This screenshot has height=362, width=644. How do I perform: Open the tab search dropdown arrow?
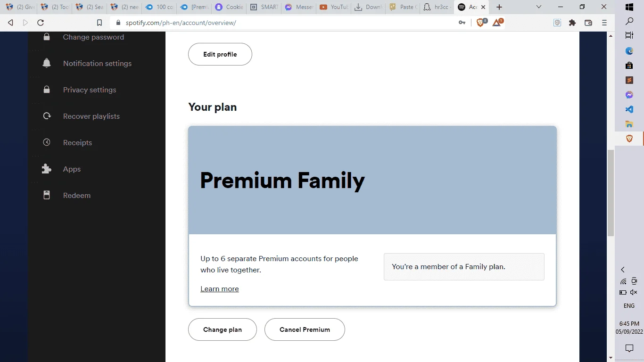539,7
